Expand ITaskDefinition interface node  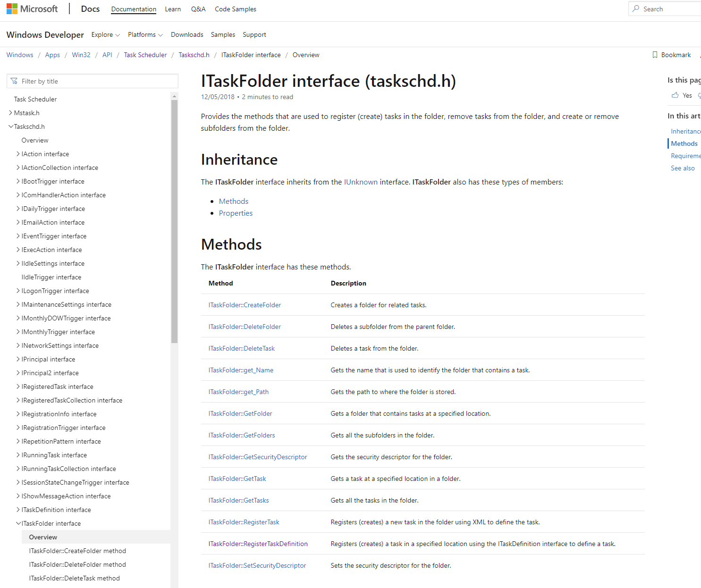pyautogui.click(x=18, y=510)
